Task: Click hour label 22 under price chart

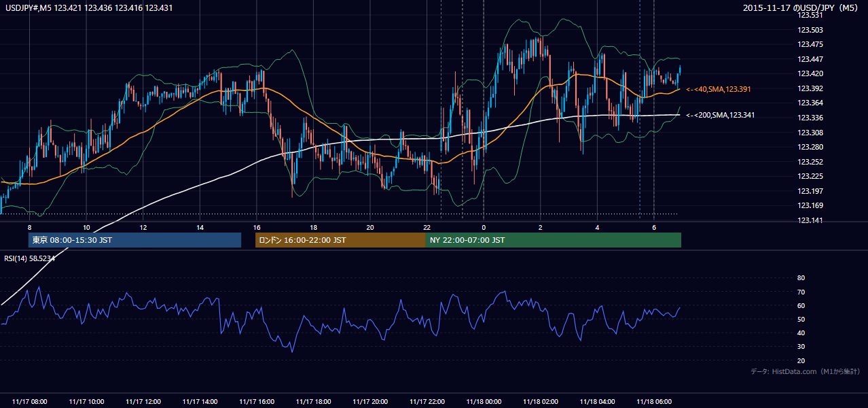Action: (x=427, y=227)
